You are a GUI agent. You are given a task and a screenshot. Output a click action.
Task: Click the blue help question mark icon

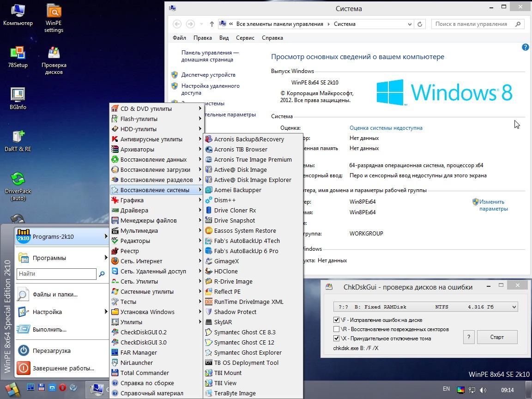525,47
